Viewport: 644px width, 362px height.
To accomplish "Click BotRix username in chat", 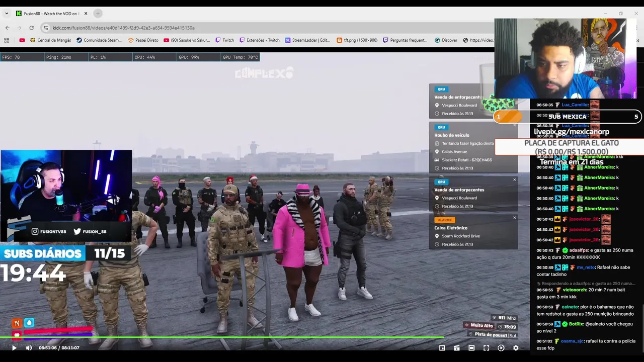I will [x=576, y=324].
